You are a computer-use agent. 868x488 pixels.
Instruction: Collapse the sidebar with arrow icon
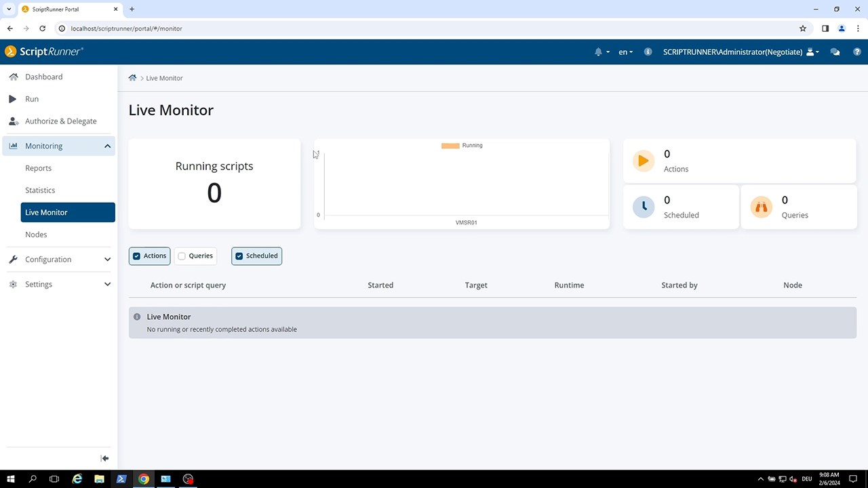pos(104,458)
